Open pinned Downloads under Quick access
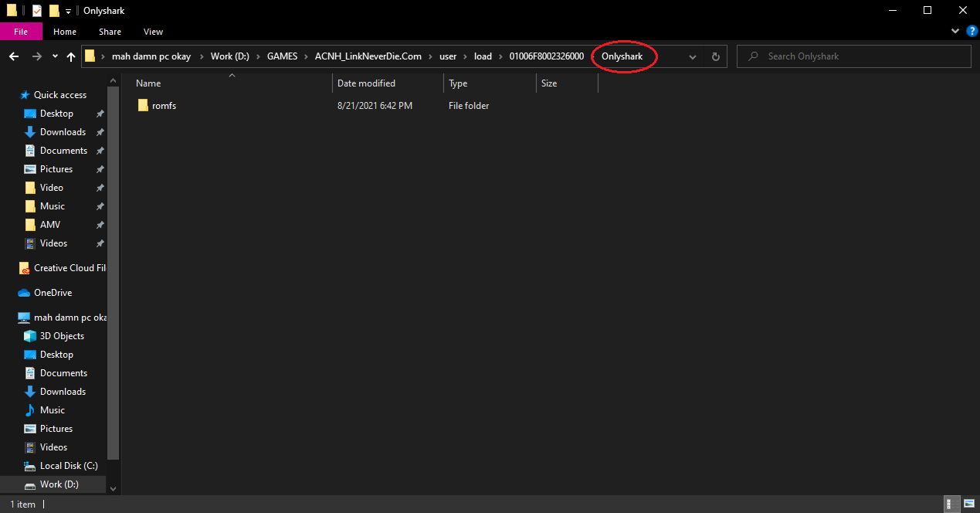 point(63,132)
